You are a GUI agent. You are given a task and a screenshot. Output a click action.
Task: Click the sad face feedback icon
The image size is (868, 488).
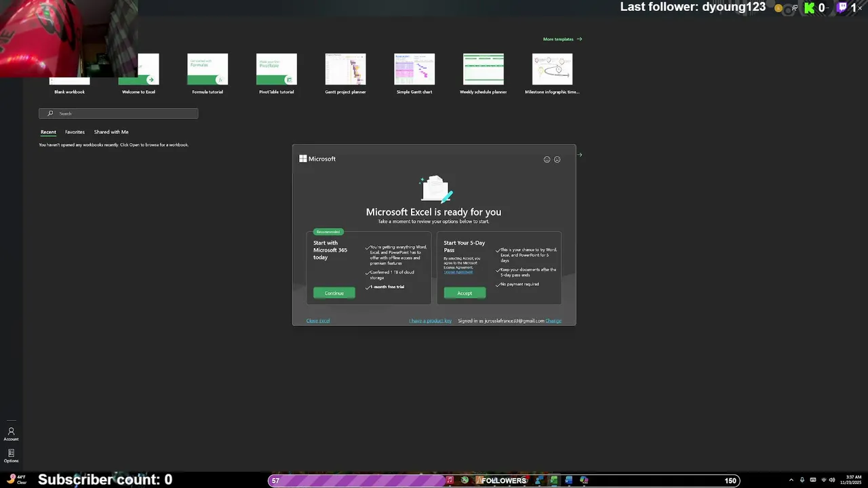coord(557,159)
